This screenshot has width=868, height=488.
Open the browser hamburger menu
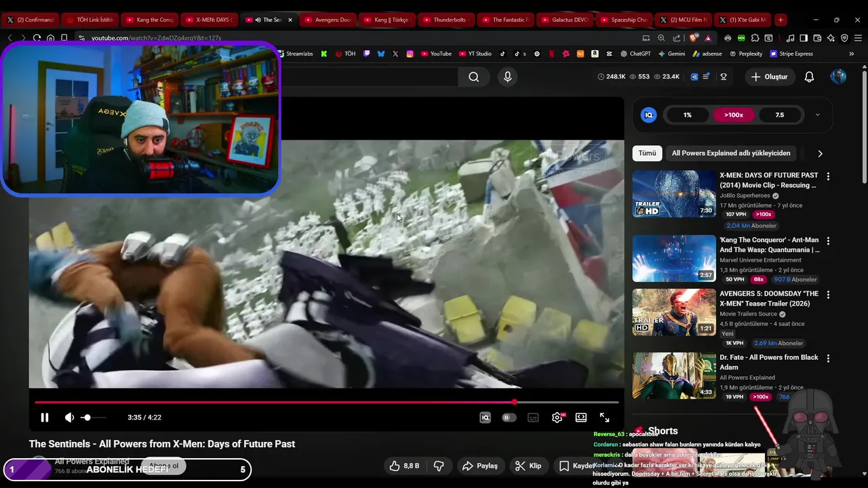pos(856,38)
